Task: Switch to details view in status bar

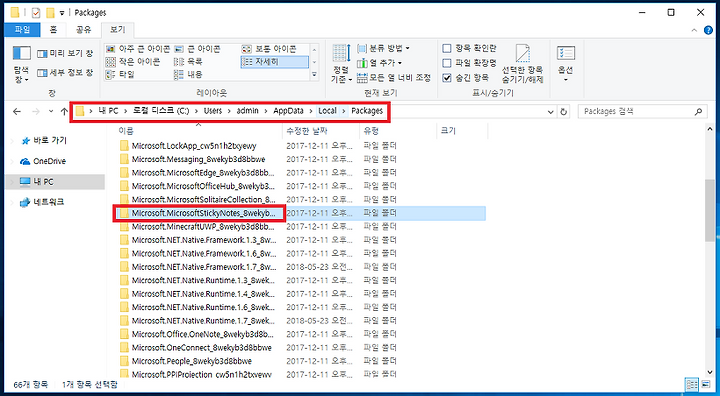Action: tap(692, 385)
